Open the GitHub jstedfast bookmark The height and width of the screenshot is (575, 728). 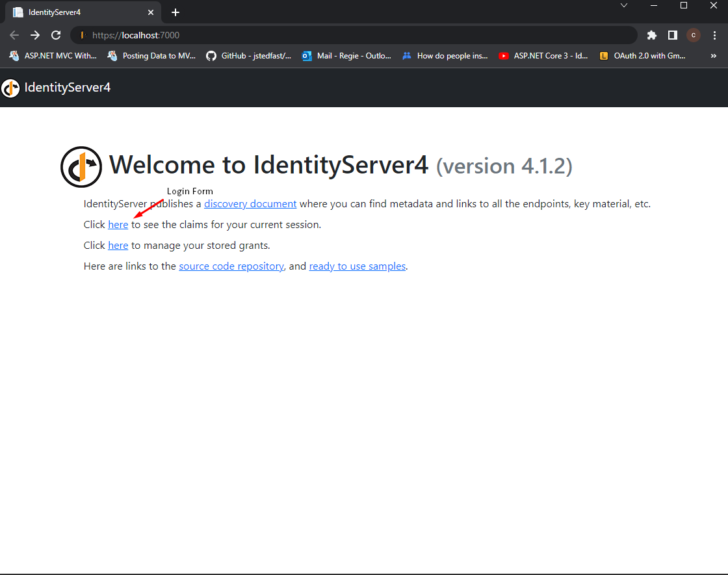[249, 56]
